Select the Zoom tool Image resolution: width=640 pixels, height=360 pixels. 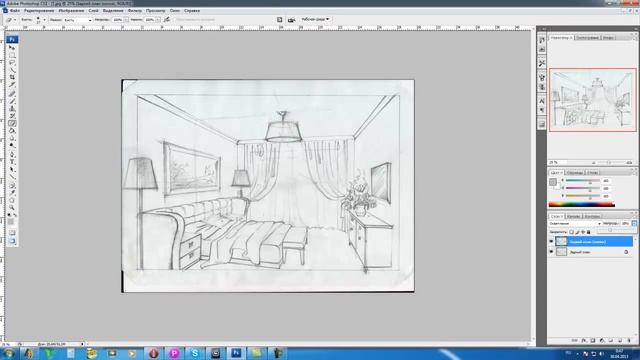click(12, 209)
